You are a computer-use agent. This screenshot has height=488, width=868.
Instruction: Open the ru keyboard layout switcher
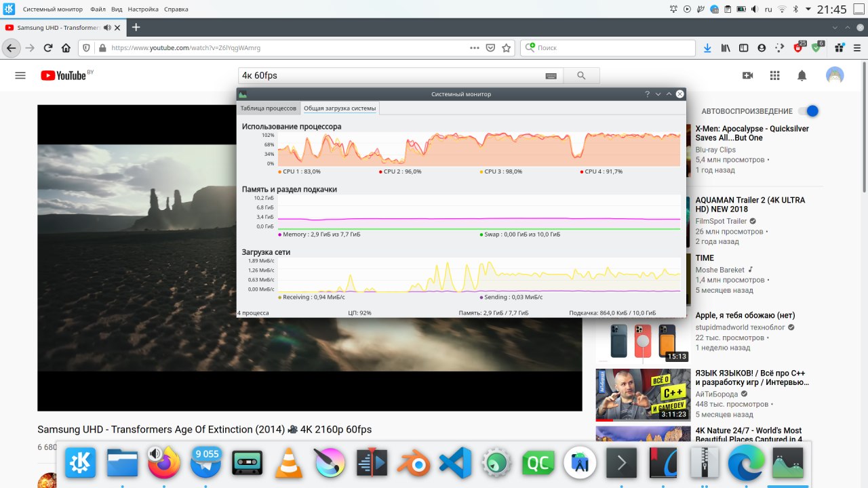pyautogui.click(x=768, y=9)
